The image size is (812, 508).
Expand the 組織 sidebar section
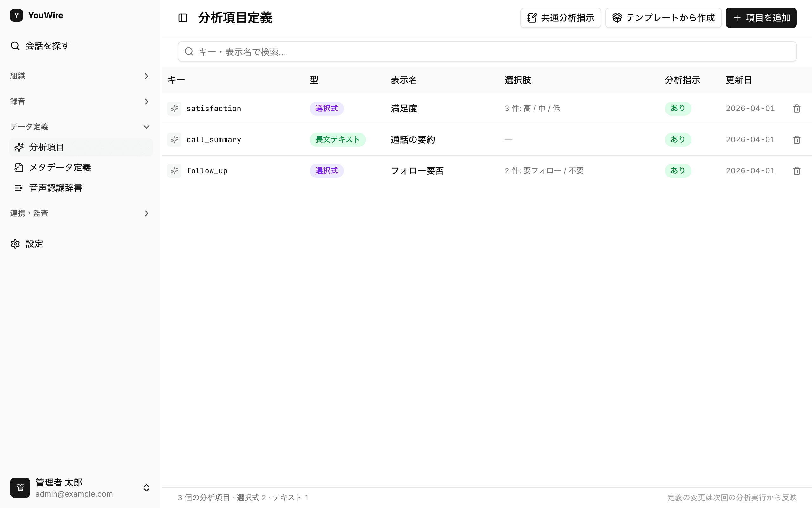[81, 76]
